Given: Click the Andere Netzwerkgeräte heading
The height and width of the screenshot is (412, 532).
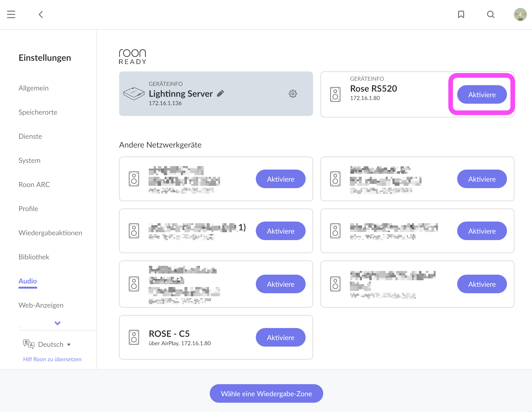Looking at the screenshot, I should (160, 145).
